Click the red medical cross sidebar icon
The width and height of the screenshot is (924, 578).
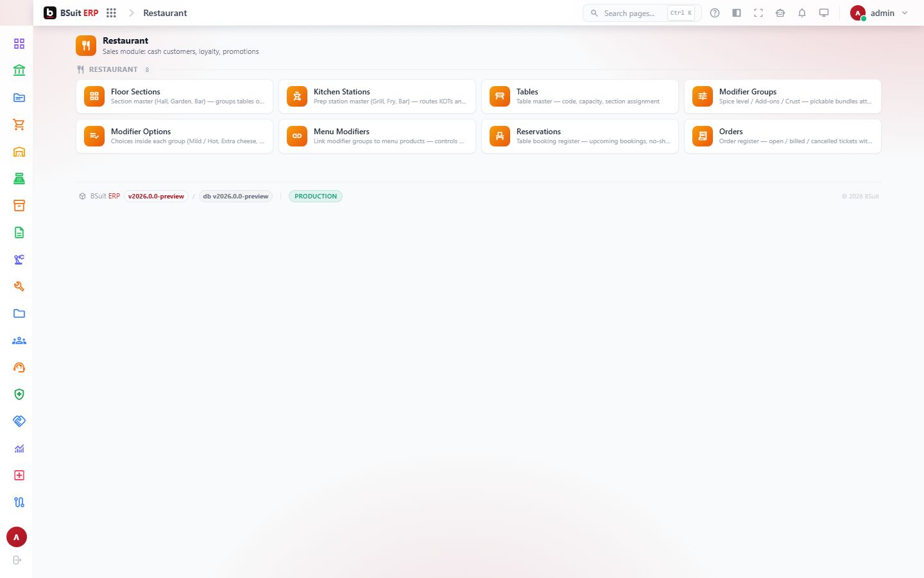click(x=19, y=475)
